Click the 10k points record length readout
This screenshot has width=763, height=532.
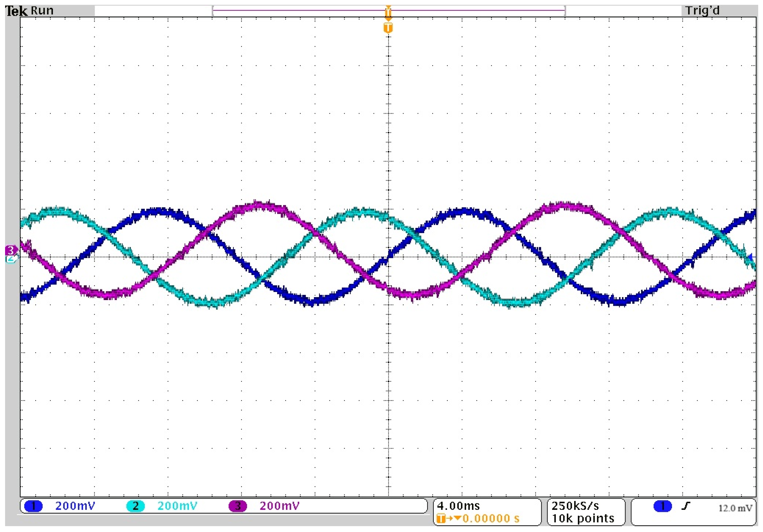pos(583,518)
